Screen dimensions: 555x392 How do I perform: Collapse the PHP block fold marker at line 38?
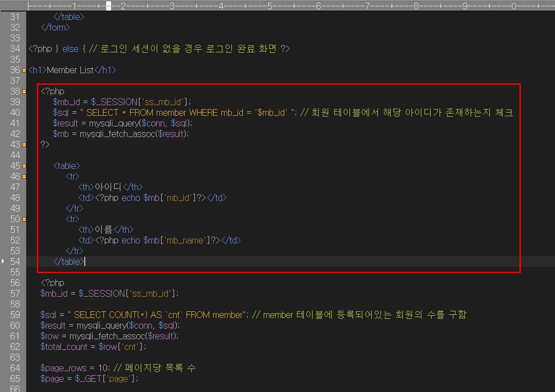(x=24, y=91)
